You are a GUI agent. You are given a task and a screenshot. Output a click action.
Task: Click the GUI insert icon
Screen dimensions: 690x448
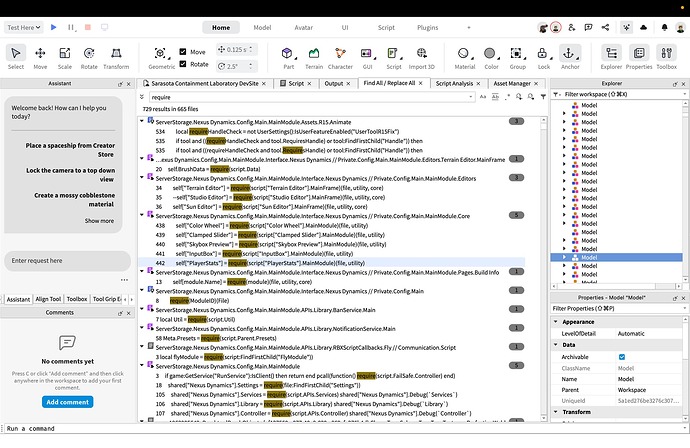coord(367,57)
